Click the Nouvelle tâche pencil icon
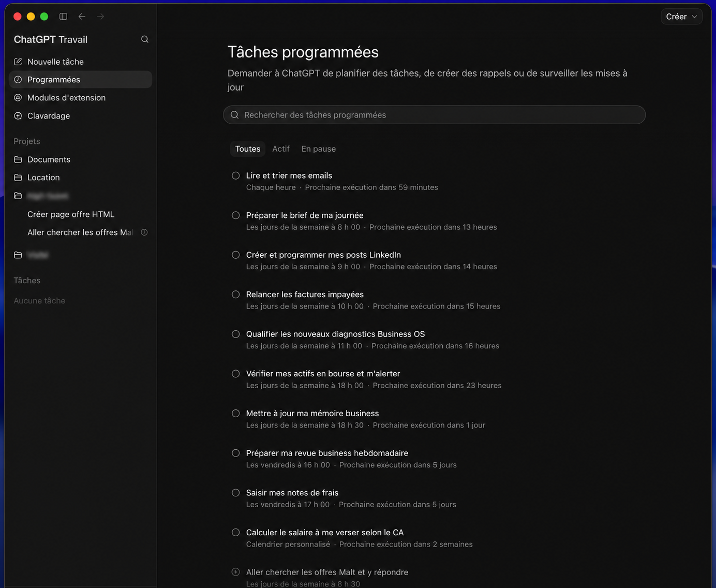The image size is (716, 588). click(x=18, y=62)
